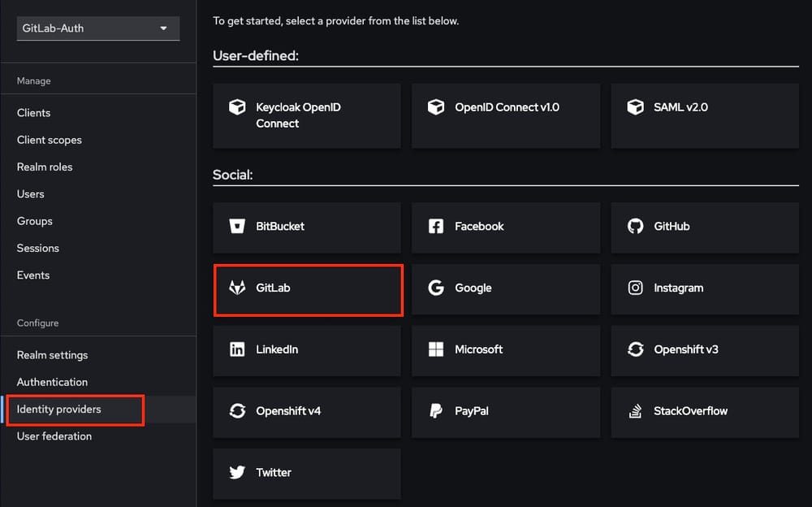Image resolution: width=812 pixels, height=507 pixels.
Task: Select the GitLab fox icon
Action: pyautogui.click(x=237, y=287)
